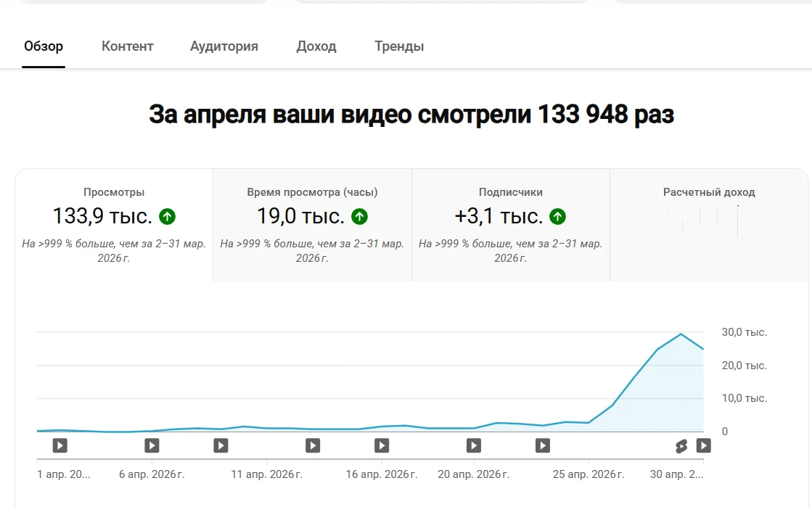Click the peak of the views graph line

pyautogui.click(x=681, y=334)
